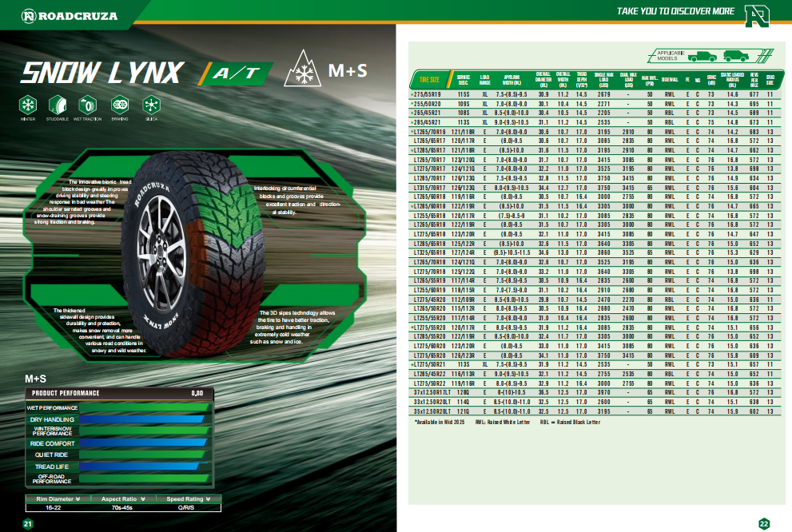Select the Studdable hexagon icon

58,105
